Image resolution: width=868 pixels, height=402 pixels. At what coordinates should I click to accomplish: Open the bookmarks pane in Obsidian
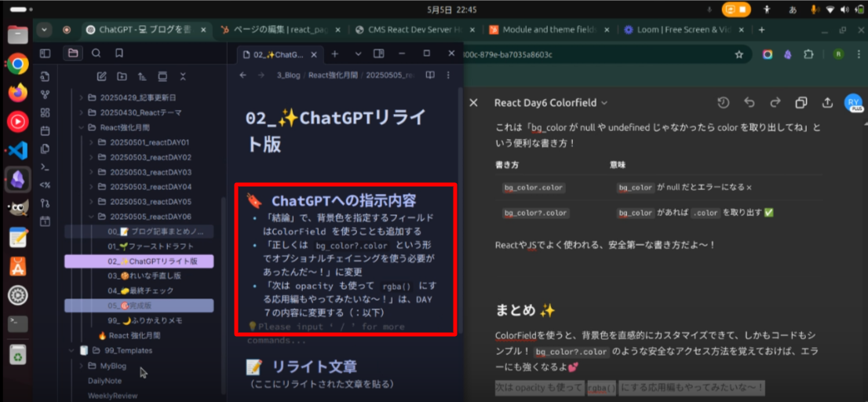click(x=119, y=53)
